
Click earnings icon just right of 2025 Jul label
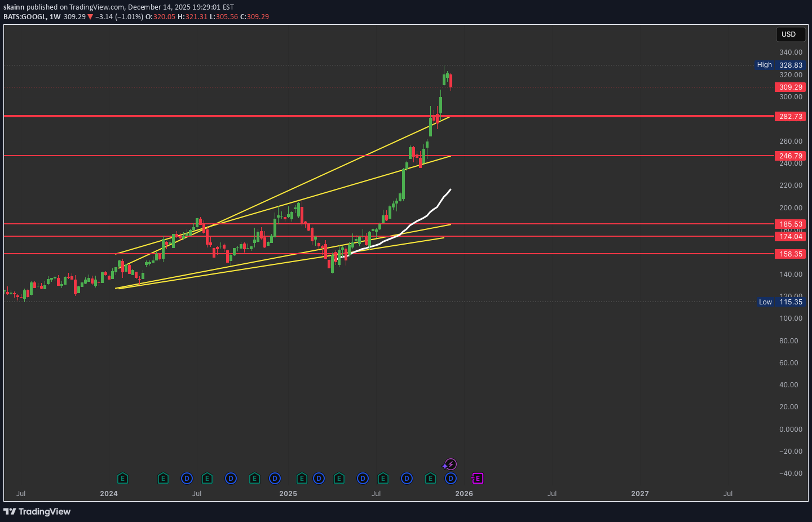click(383, 479)
